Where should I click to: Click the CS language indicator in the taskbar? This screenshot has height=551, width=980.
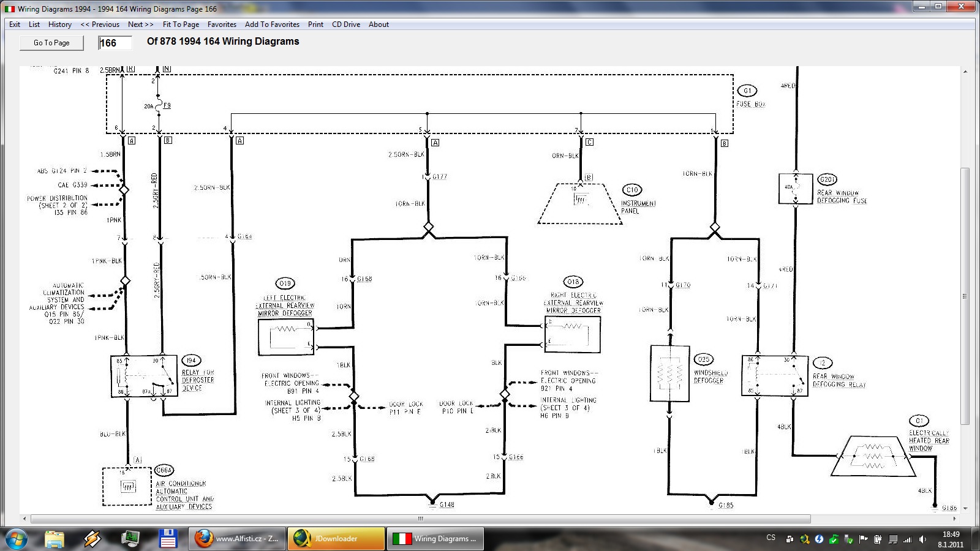(771, 538)
